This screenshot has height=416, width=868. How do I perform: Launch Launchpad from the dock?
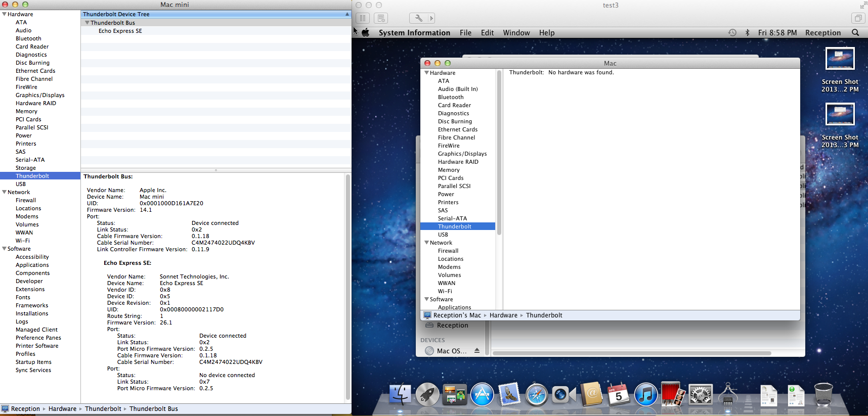pyautogui.click(x=427, y=395)
